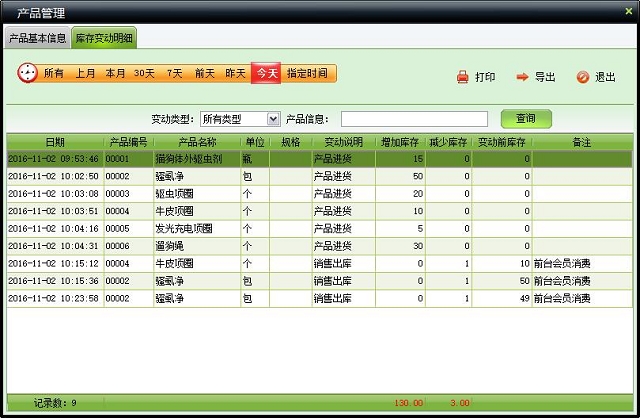The width and height of the screenshot is (640, 418).
Task: Pick the 指定时间 custom time option
Action: (307, 74)
